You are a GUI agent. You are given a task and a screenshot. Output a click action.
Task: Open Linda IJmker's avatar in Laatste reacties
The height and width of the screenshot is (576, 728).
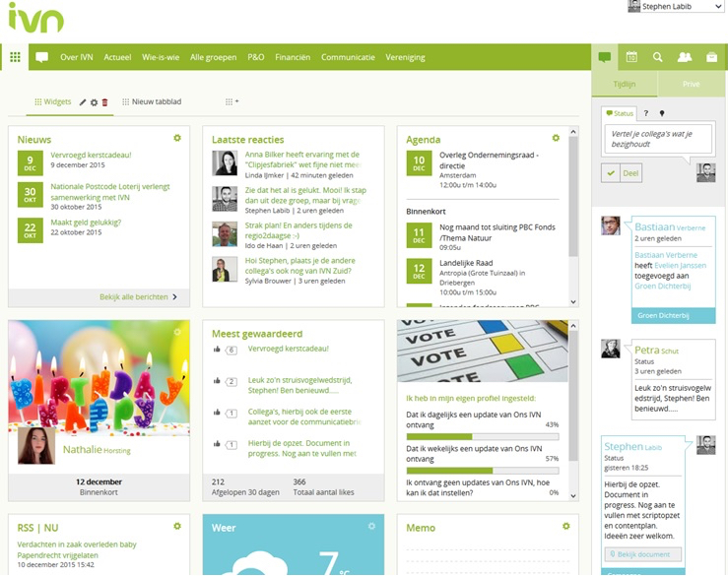tap(225, 162)
